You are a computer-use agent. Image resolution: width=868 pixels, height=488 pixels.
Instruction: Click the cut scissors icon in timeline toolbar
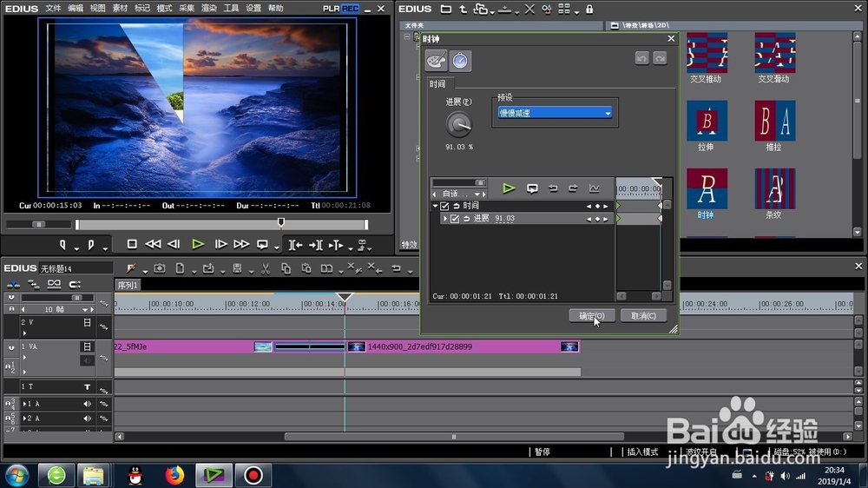pyautogui.click(x=266, y=268)
